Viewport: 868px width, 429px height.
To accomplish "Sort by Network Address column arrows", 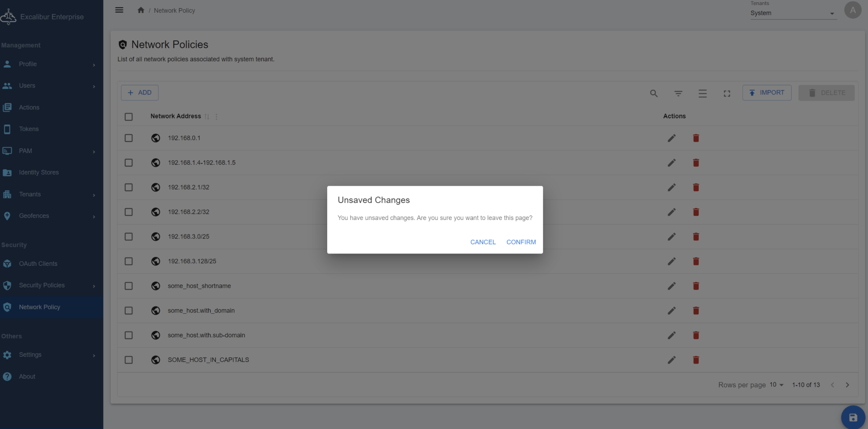I will (207, 117).
